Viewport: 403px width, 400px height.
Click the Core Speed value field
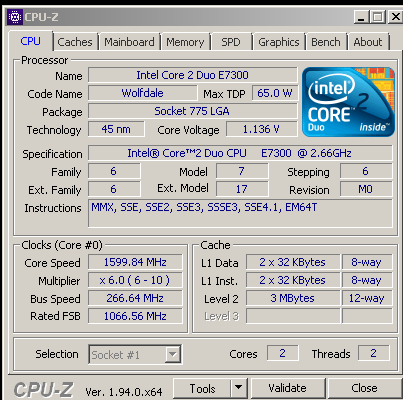click(135, 262)
